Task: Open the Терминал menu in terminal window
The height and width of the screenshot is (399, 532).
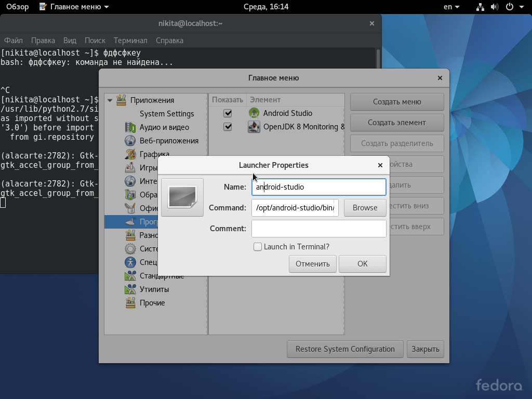Action: (x=130, y=41)
